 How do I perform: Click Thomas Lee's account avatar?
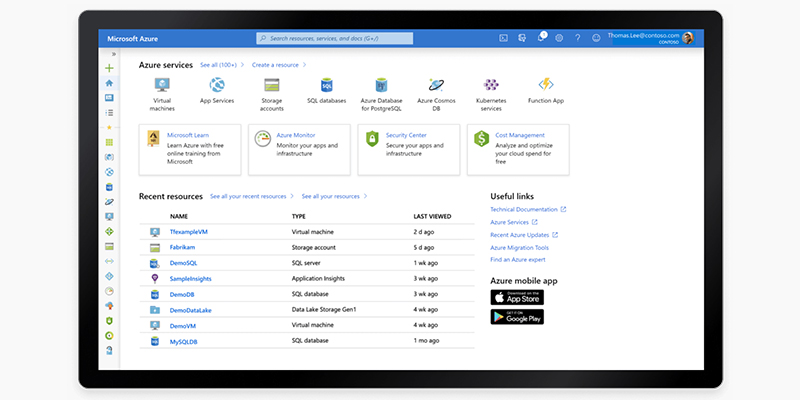[x=688, y=38]
